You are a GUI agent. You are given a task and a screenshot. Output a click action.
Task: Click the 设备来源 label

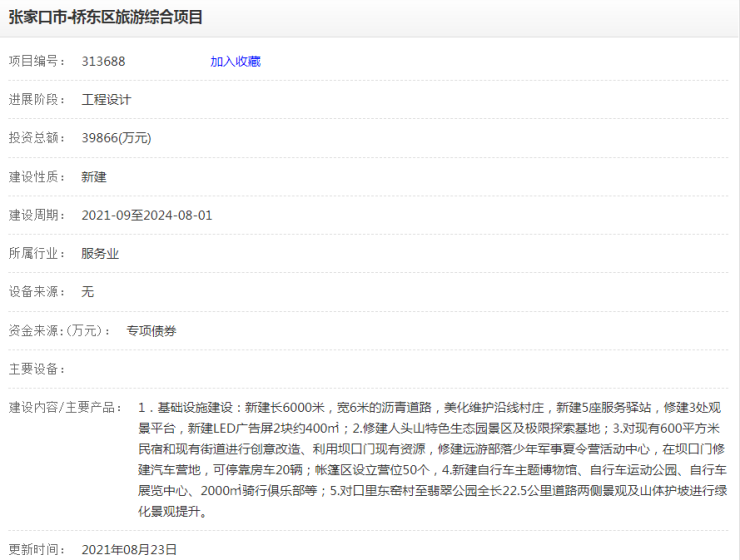37,292
